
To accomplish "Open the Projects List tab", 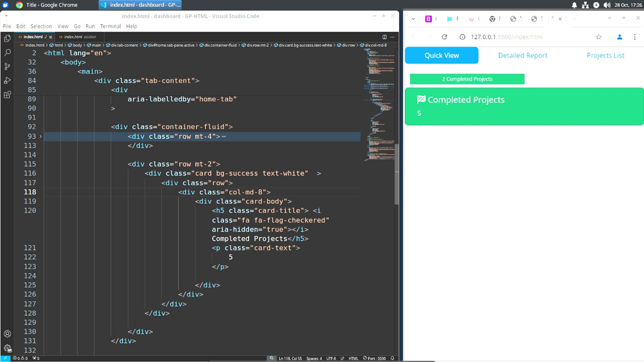I will tap(605, 55).
